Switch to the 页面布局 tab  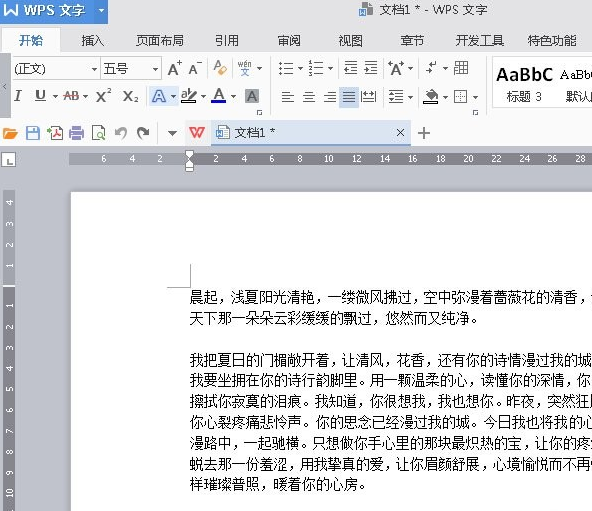pyautogui.click(x=160, y=40)
